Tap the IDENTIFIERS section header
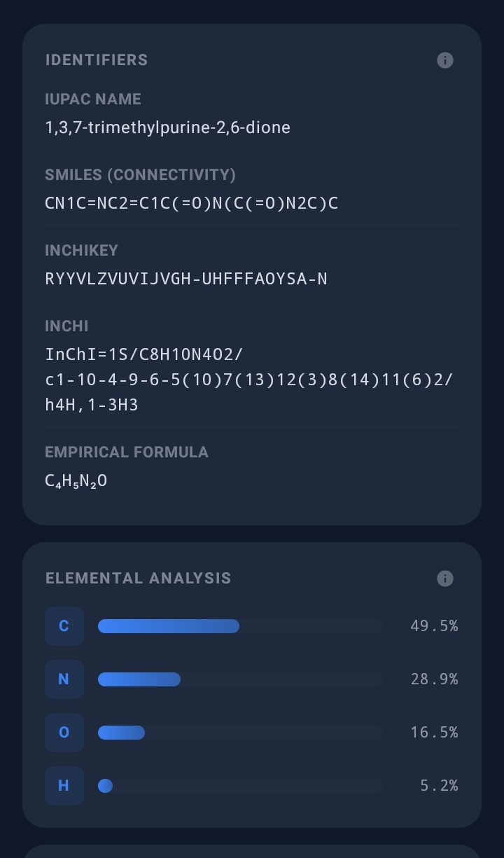 [96, 60]
